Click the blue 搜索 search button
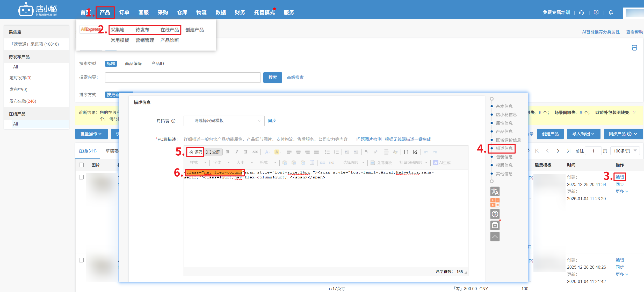This screenshot has width=644, height=292. (x=272, y=78)
